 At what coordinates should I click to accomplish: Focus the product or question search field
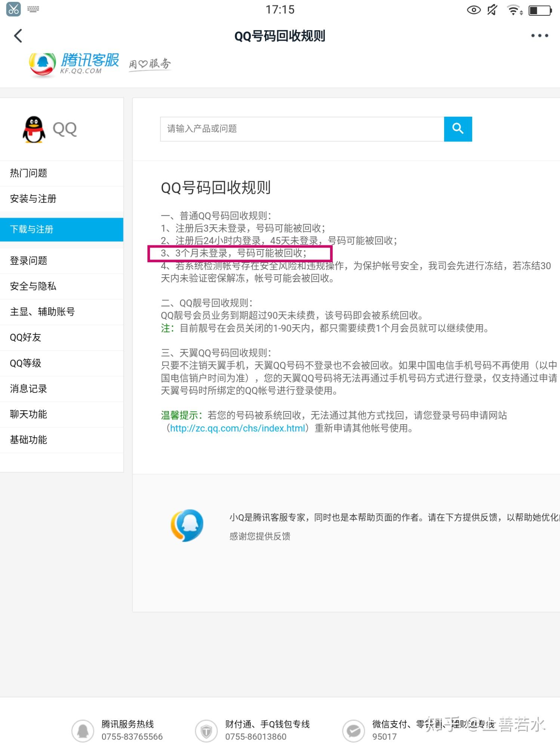tap(302, 129)
